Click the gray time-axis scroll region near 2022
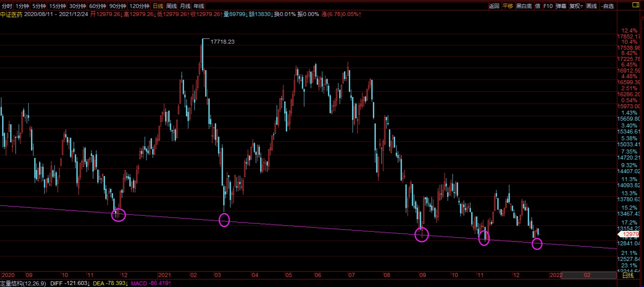The image size is (644, 287). pyautogui.click(x=589, y=275)
